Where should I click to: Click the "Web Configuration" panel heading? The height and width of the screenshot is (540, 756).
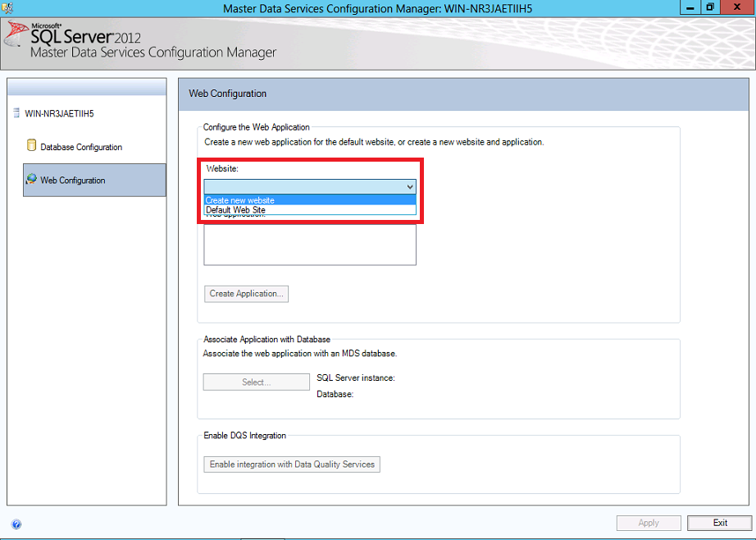click(x=228, y=94)
